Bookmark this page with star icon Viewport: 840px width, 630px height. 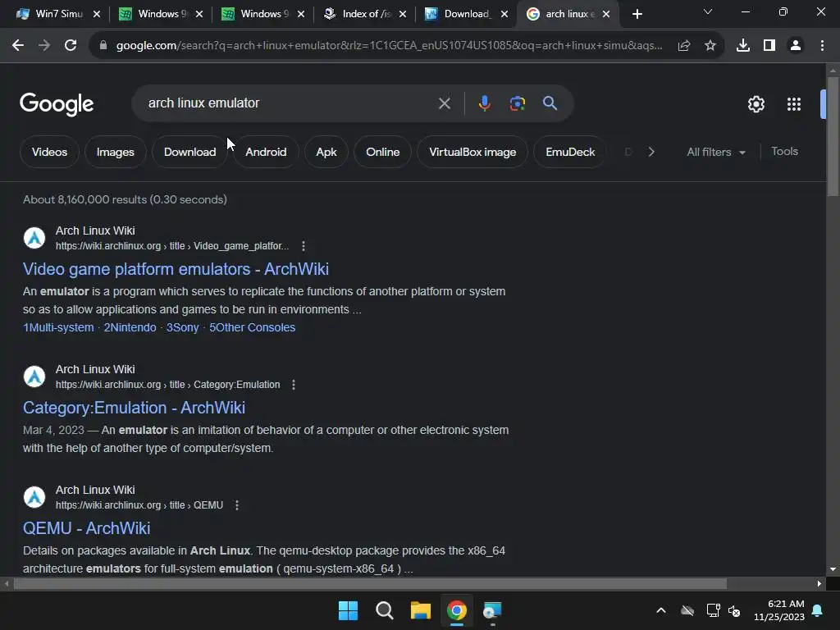[x=710, y=46]
